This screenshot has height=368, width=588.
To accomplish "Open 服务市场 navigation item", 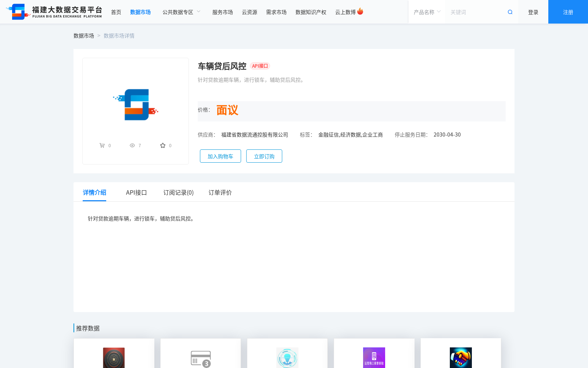I will [x=223, y=12].
